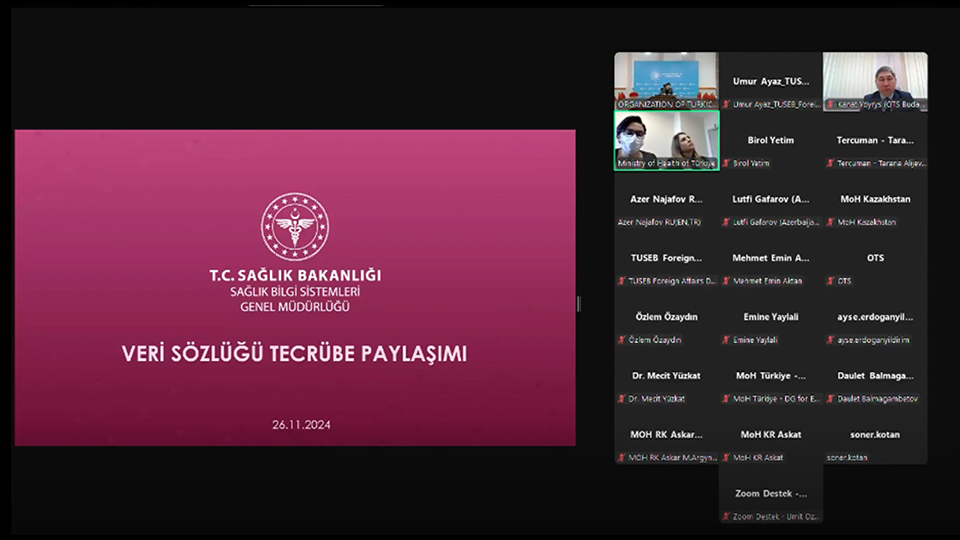Screen dimensions: 960x540
Task: Click Emine Yaylali's muted microphone icon
Action: coord(726,340)
